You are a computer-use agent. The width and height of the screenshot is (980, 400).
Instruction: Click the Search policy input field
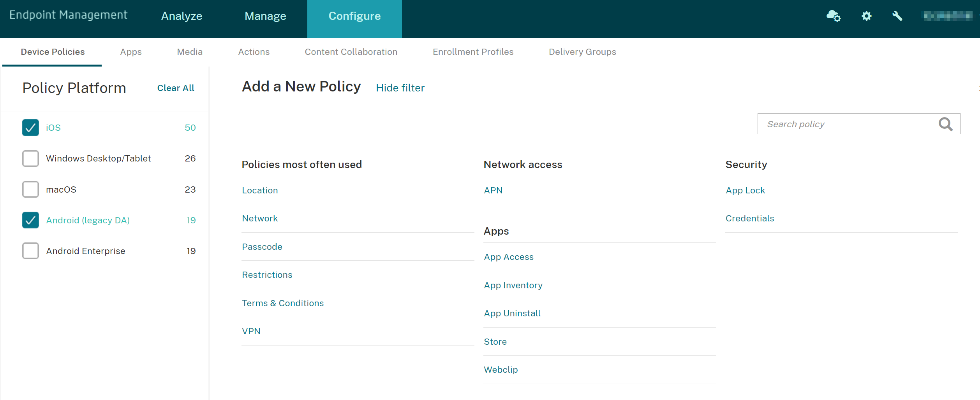coord(845,124)
